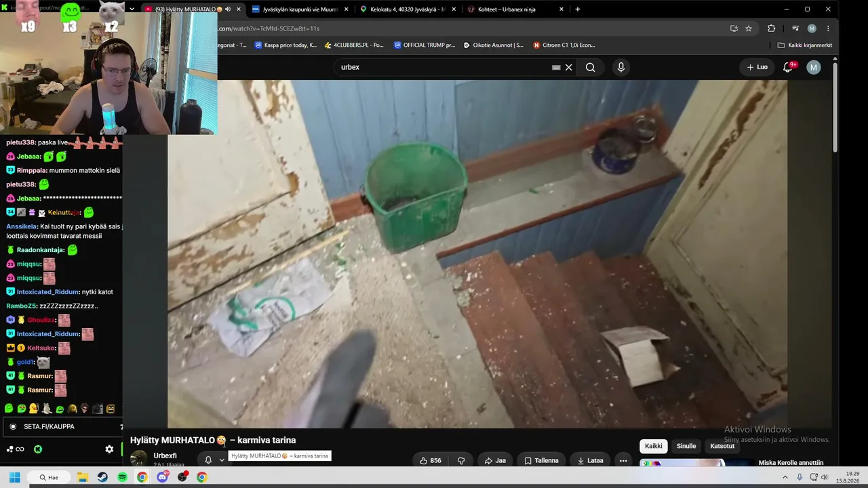
Task: Open 4CLUBBERS.PL bookmark
Action: [x=354, y=45]
